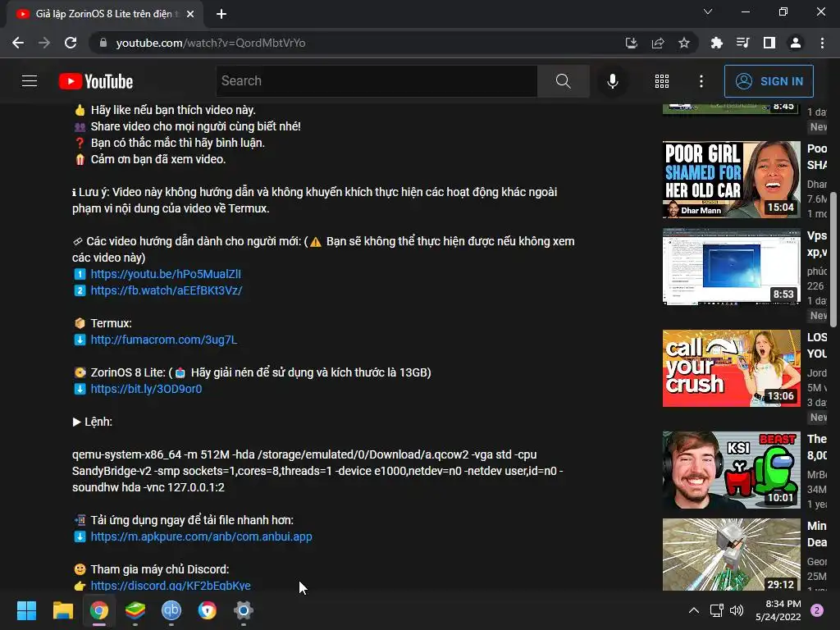The height and width of the screenshot is (630, 840).
Task: Click the search magnifier button
Action: pos(563,81)
